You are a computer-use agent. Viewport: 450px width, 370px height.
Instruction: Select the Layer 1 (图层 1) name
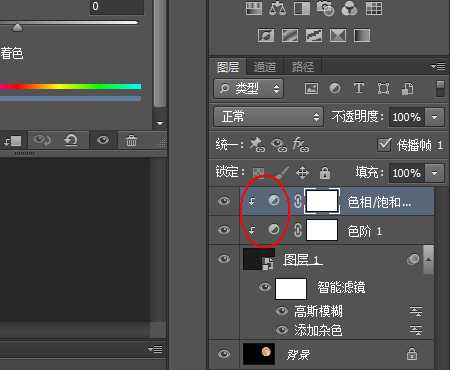pyautogui.click(x=303, y=259)
